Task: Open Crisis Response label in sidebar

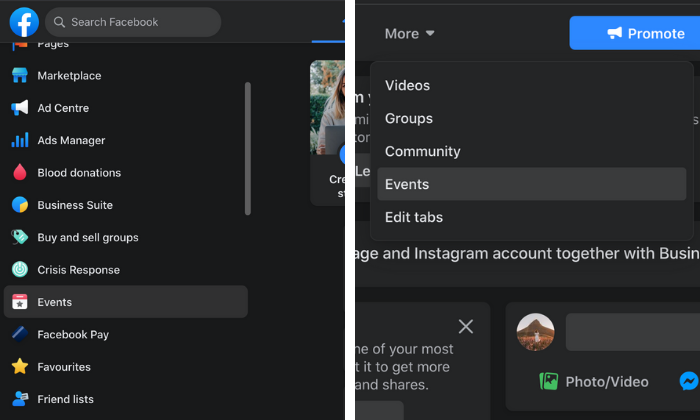Action: pyautogui.click(x=79, y=270)
